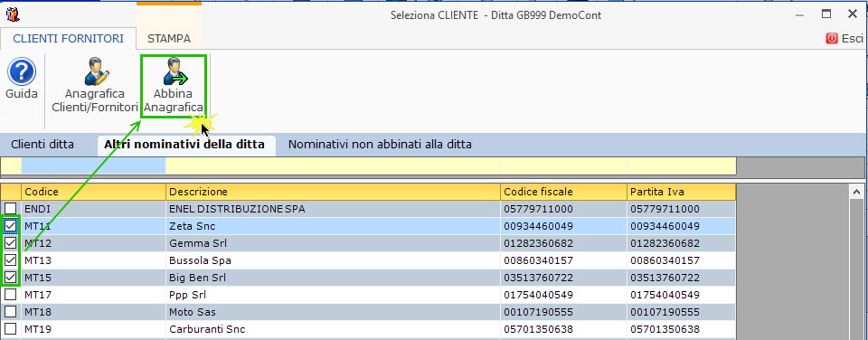The width and height of the screenshot is (868, 340).
Task: Select the Ppp Srl description cell
Action: (333, 295)
